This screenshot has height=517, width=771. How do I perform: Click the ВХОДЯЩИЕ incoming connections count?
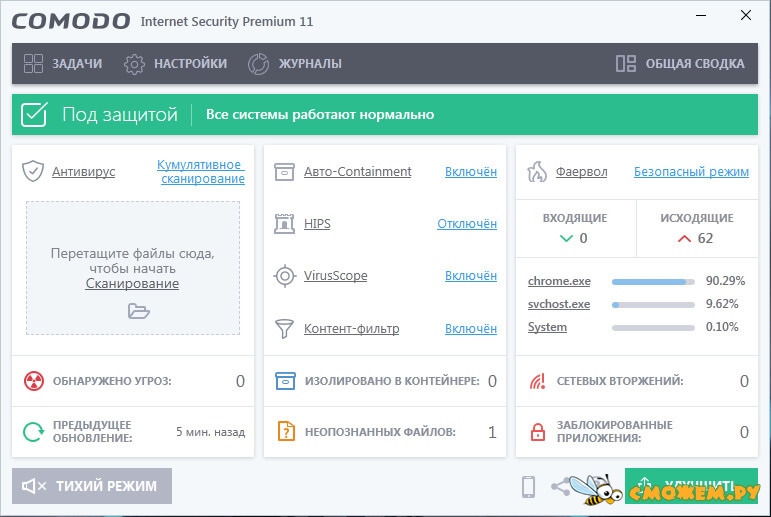tap(583, 238)
